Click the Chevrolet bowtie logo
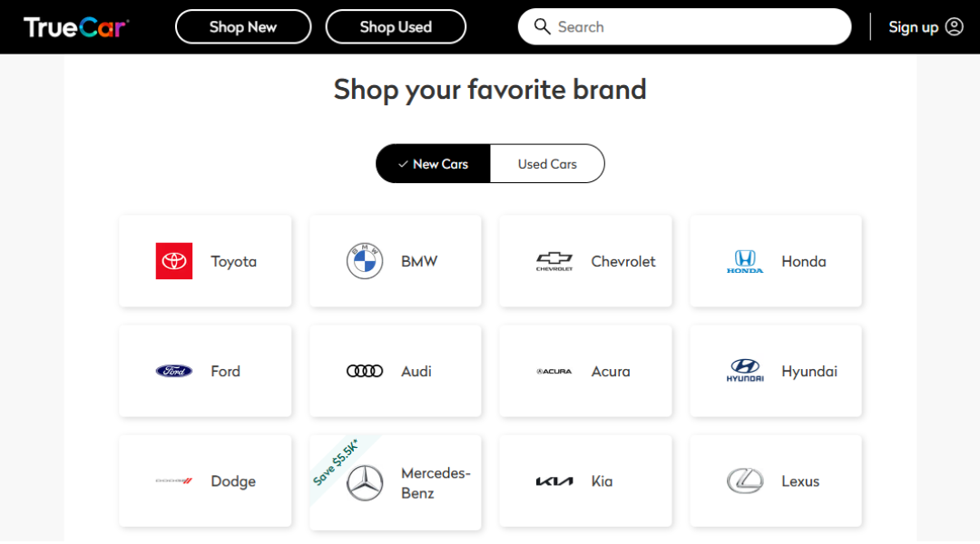Screen dimensions: 980x544 click(554, 261)
